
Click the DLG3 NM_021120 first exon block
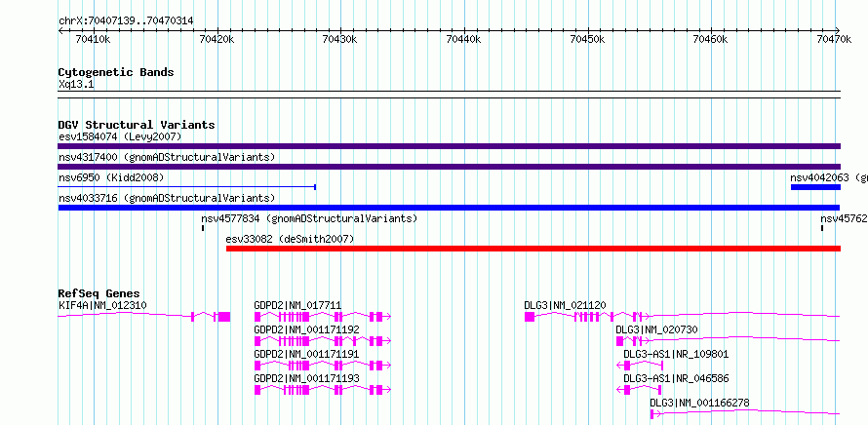tap(530, 317)
